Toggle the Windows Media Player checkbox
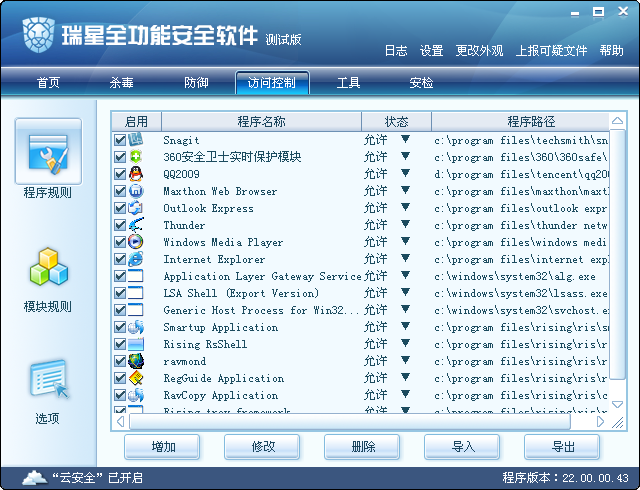The image size is (640, 490). [120, 242]
